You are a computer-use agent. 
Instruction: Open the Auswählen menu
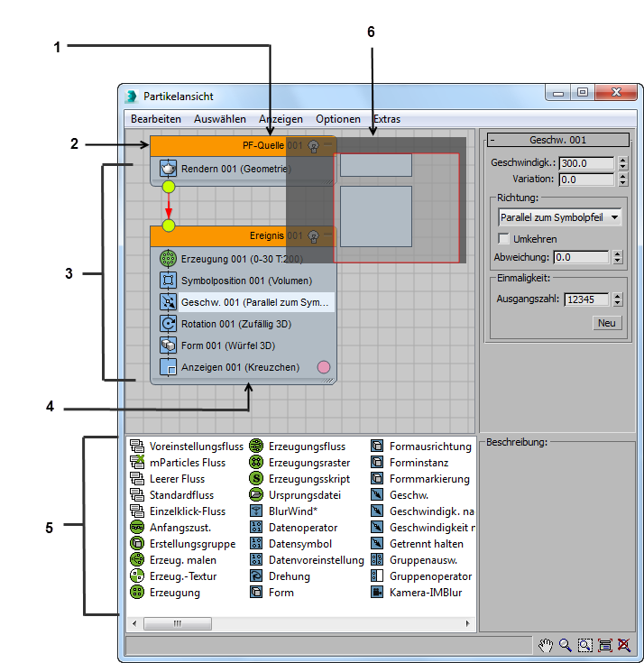tap(220, 119)
